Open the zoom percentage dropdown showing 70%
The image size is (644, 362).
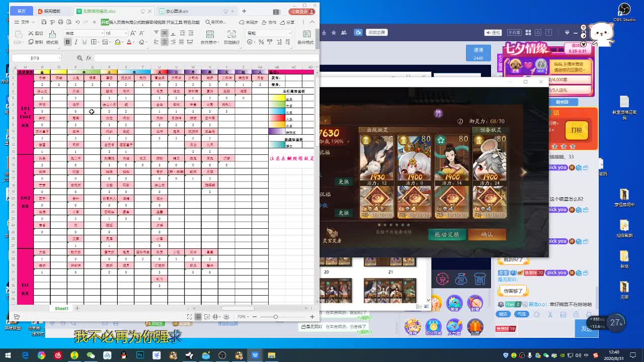click(244, 317)
